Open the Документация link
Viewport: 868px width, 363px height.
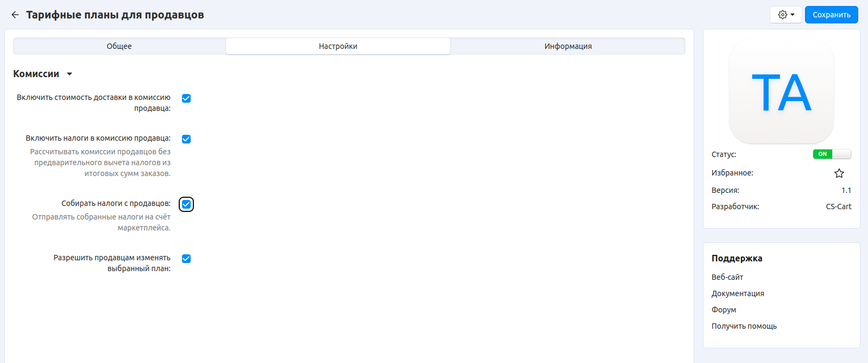pyautogui.click(x=738, y=293)
